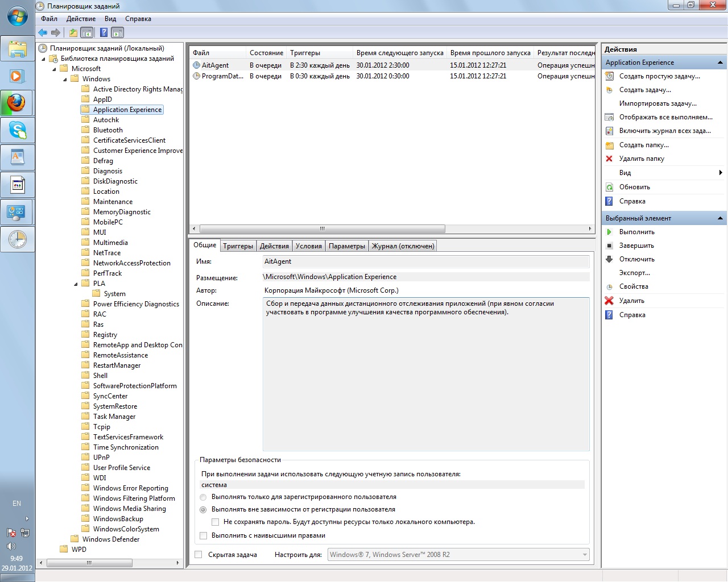Click Импортировать задачу action
Image resolution: width=728 pixels, height=582 pixels.
[657, 103]
